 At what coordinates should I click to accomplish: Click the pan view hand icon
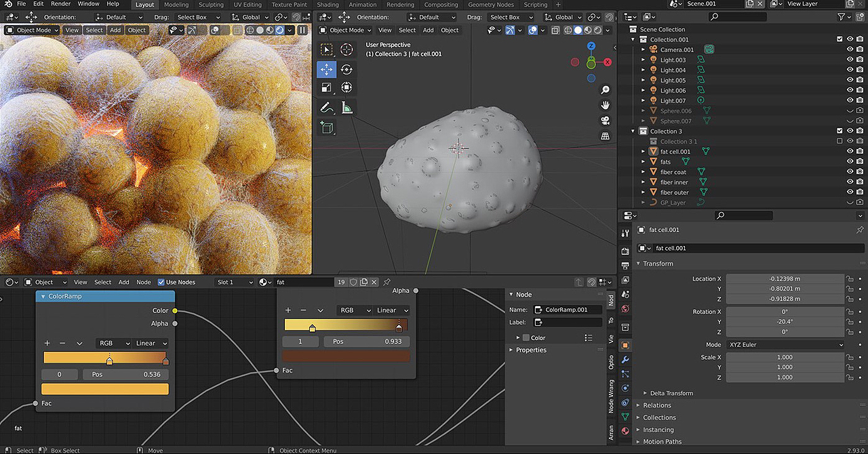point(606,105)
